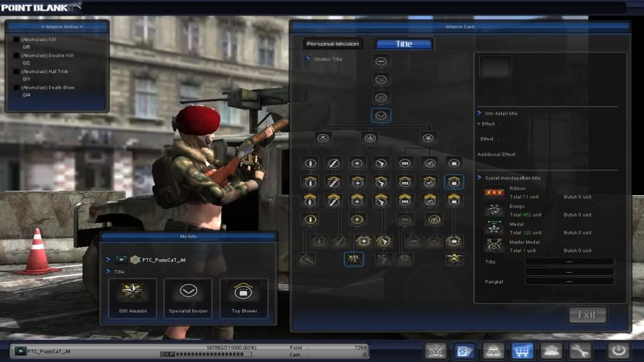Select the grey knife-slash icon without chevron
The image size is (644, 362).
click(x=333, y=163)
